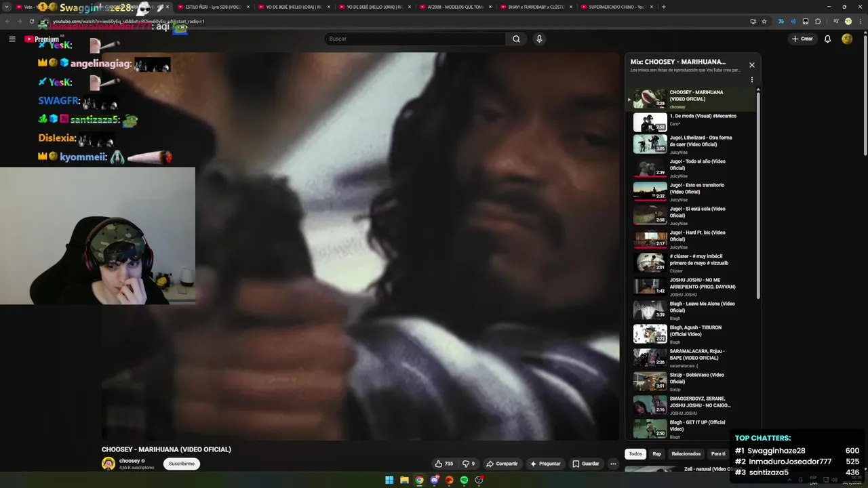
Task: Click the Preguntar button
Action: coord(545,464)
